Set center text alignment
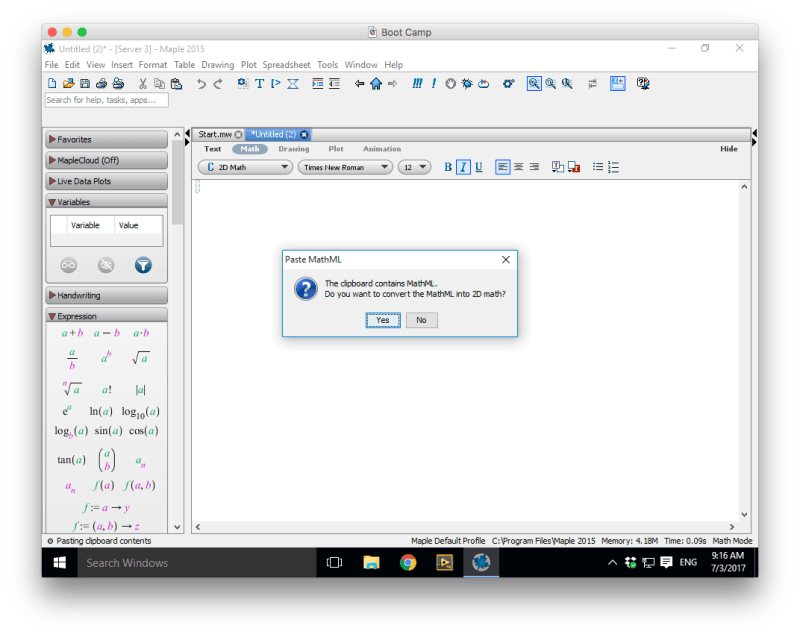The width and height of the screenshot is (800, 637). (518, 167)
